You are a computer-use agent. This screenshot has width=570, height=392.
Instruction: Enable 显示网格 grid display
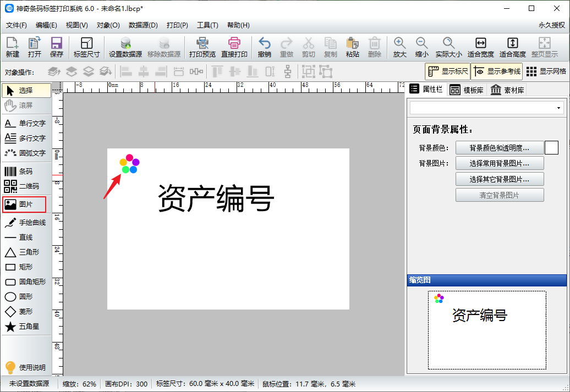(x=546, y=71)
